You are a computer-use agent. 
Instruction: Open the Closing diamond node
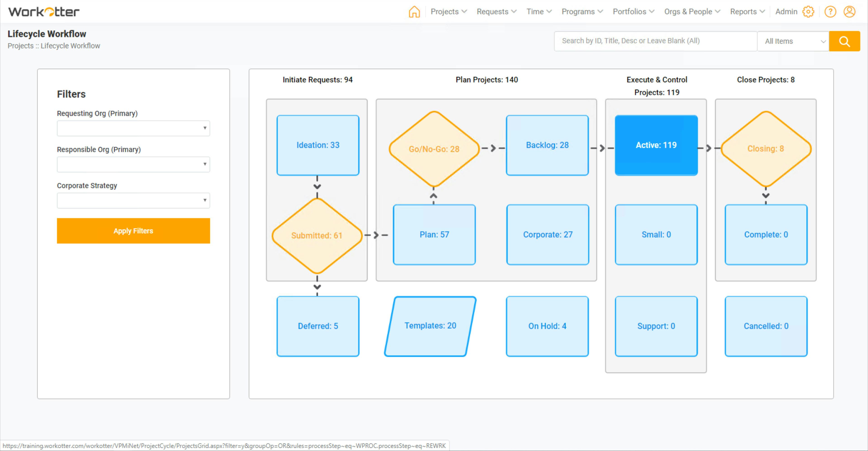766,148
